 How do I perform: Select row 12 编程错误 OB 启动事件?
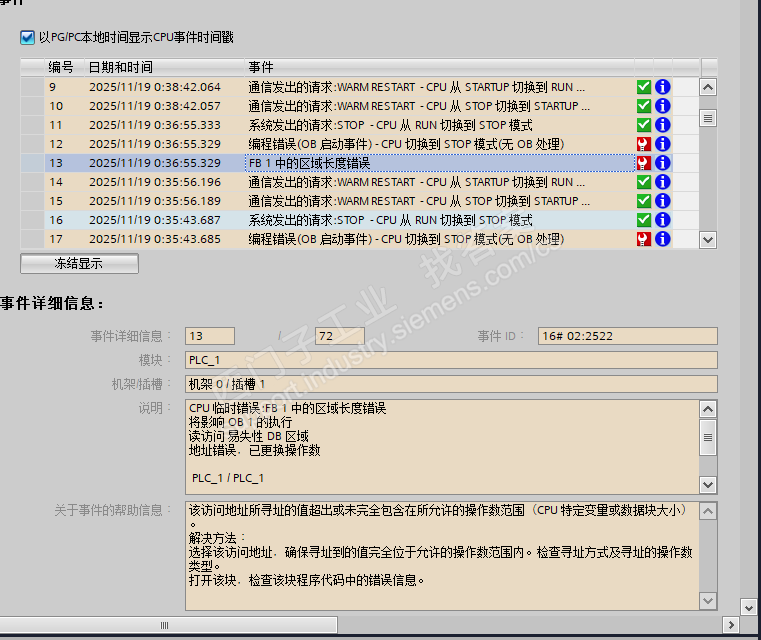(x=360, y=144)
